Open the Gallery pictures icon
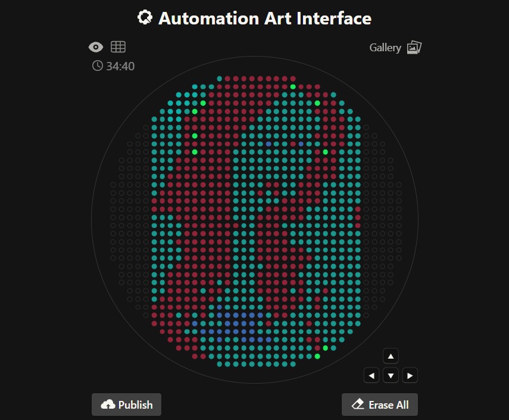The height and width of the screenshot is (420, 509). pyautogui.click(x=414, y=48)
